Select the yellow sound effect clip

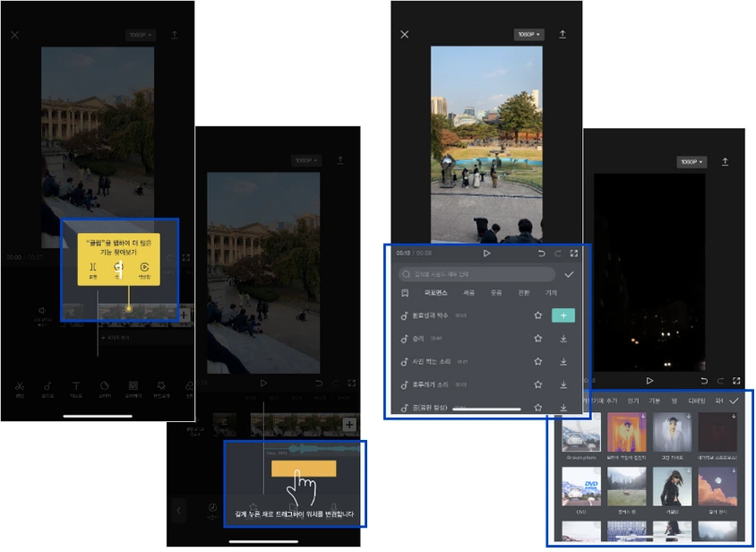pyautogui.click(x=304, y=469)
